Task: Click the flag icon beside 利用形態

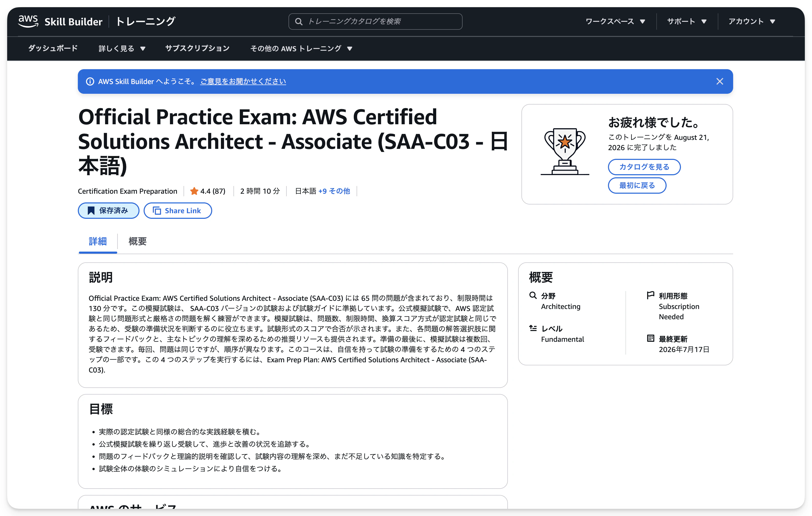Action: [650, 295]
